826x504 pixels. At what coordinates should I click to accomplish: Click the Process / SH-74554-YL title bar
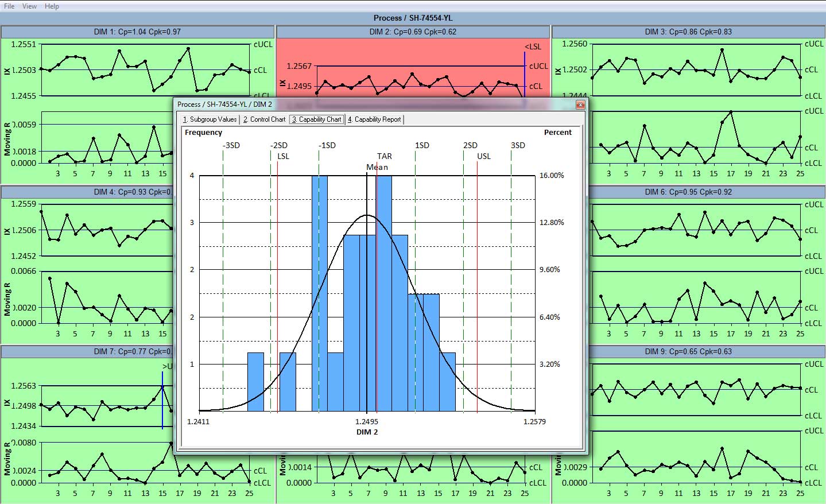pos(413,18)
